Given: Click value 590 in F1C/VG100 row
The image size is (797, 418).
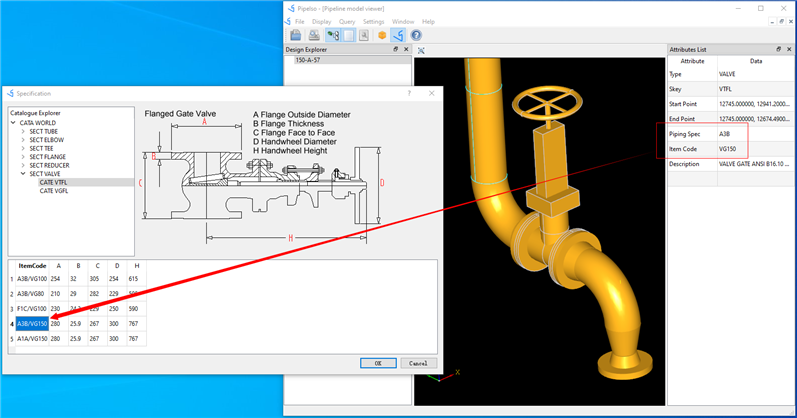Looking at the screenshot, I should (x=137, y=309).
